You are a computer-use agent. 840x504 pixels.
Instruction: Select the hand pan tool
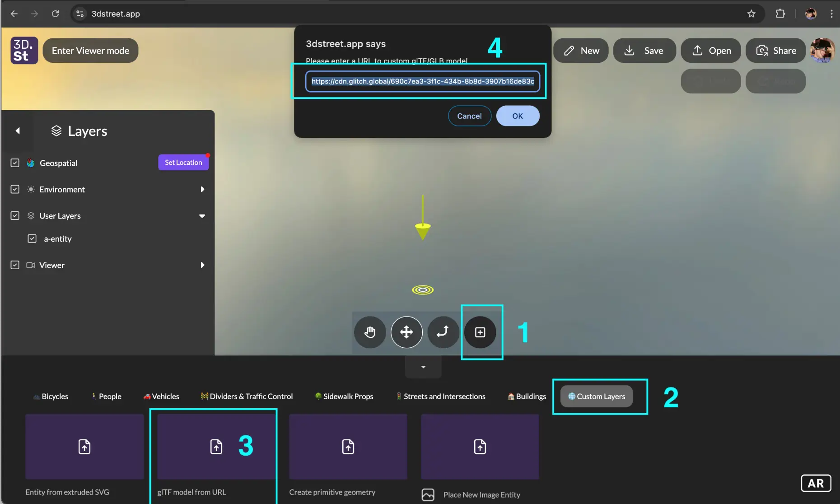click(369, 332)
